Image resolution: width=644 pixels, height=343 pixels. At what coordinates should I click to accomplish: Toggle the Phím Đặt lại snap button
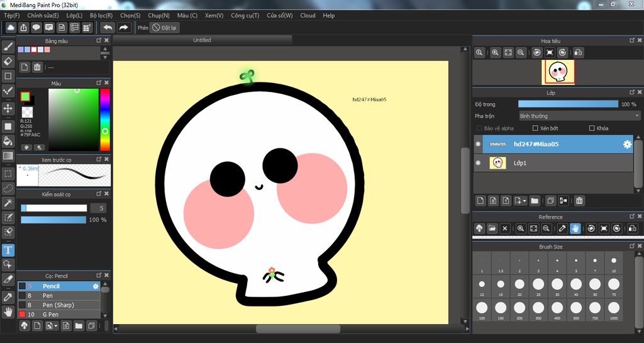(x=164, y=28)
